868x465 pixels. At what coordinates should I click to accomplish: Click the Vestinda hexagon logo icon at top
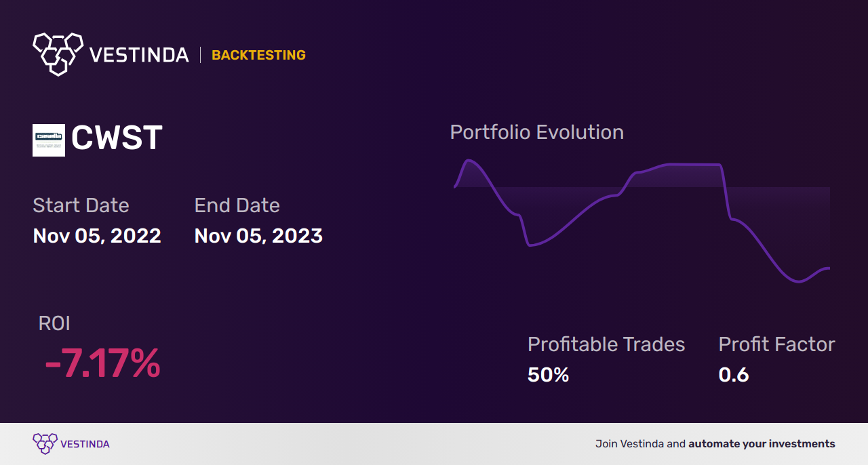click(x=58, y=54)
